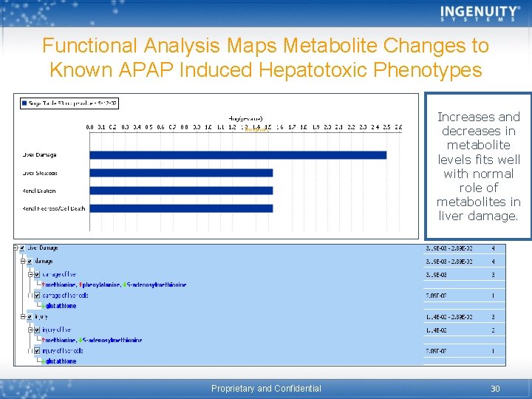Image resolution: width=532 pixels, height=399 pixels.
Task: Click red up arrow before methionine under injury of liver
Action: click(x=43, y=340)
